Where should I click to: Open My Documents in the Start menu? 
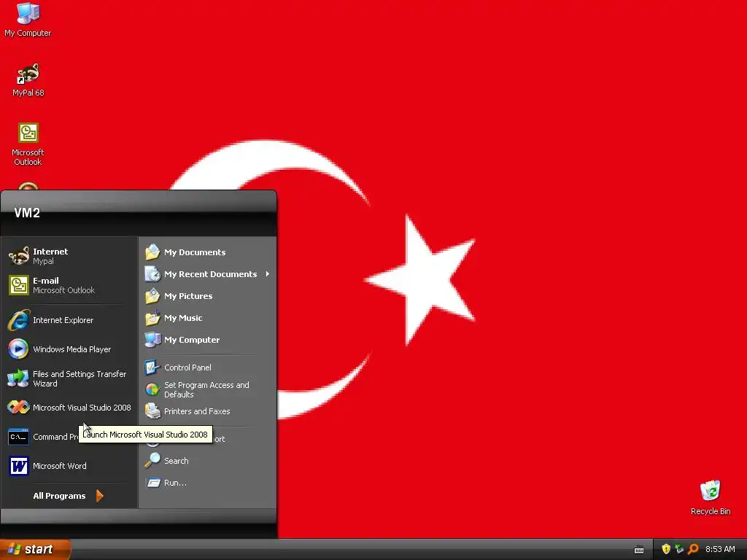pyautogui.click(x=208, y=252)
